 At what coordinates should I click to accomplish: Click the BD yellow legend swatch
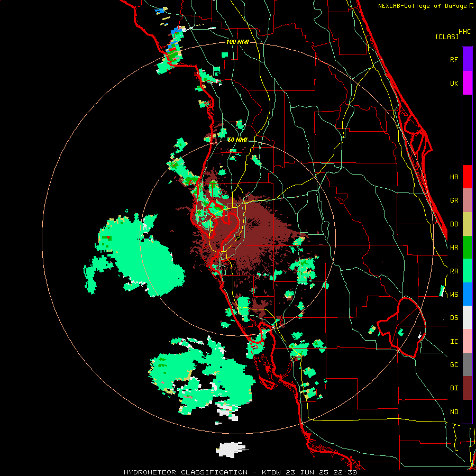point(467,224)
